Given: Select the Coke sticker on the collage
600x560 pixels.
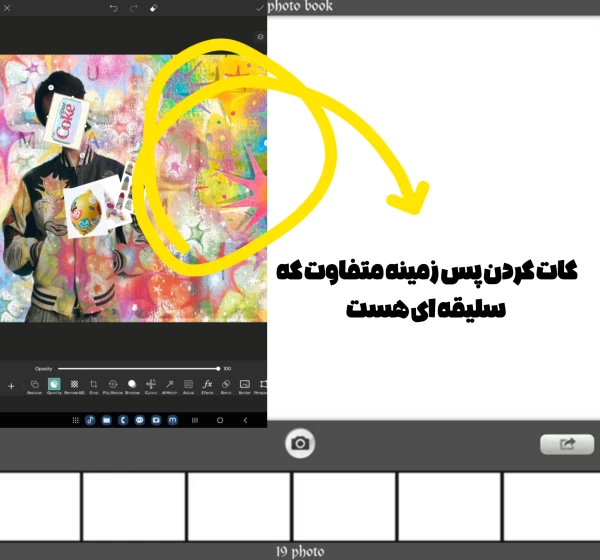Looking at the screenshot, I should click(67, 121).
